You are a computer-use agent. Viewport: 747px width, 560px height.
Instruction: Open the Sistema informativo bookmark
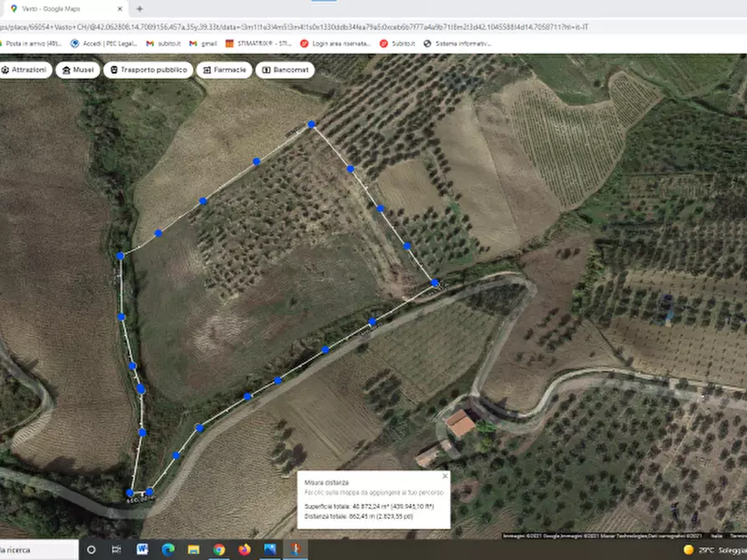(456, 43)
